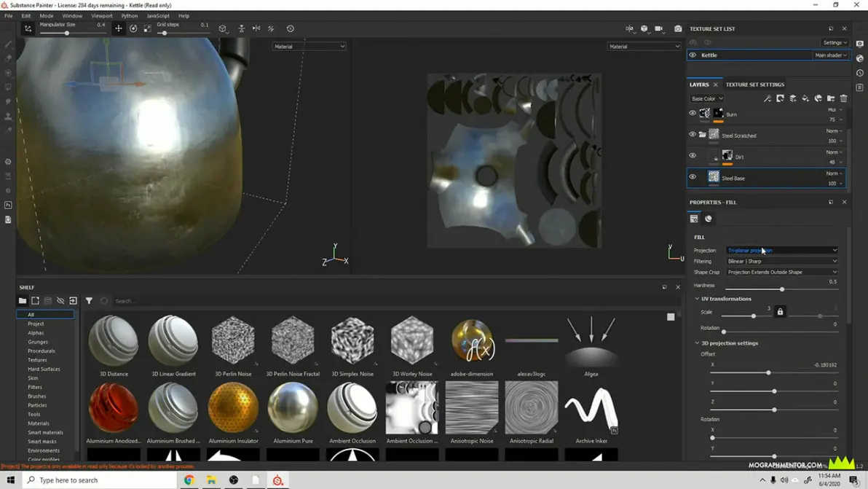Hide the Burn layer
Viewport: 868px width, 489px height.
click(x=693, y=114)
